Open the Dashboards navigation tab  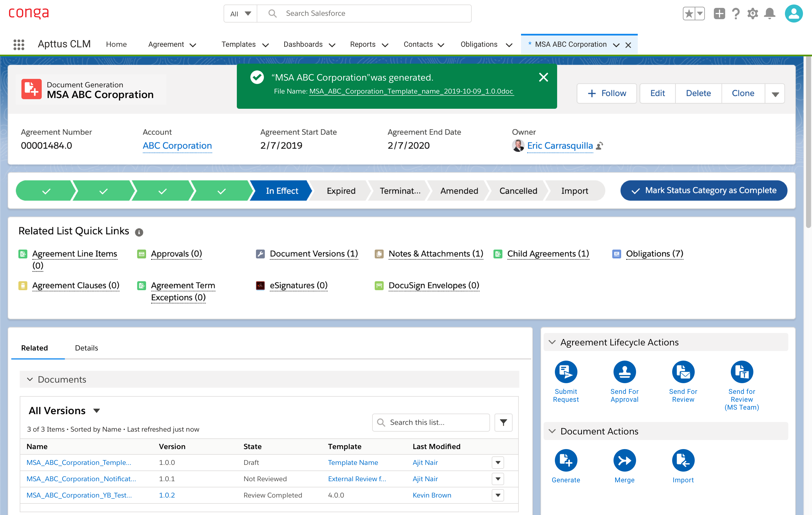tap(303, 45)
